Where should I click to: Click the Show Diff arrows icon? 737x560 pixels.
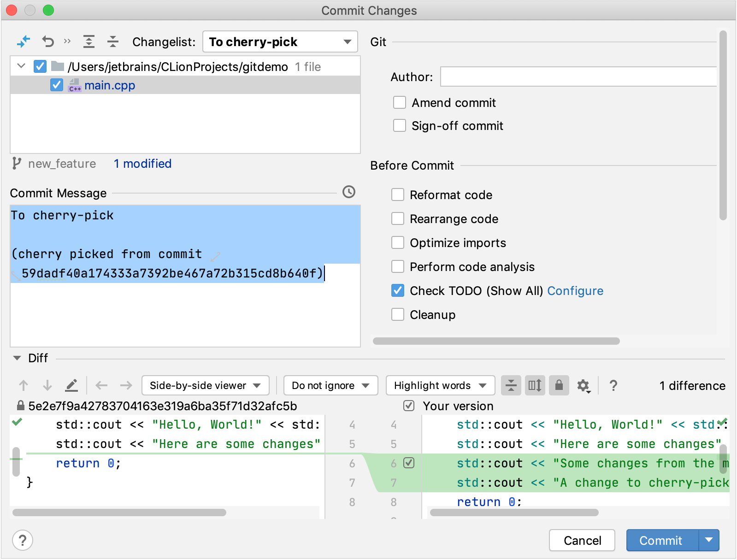[23, 42]
